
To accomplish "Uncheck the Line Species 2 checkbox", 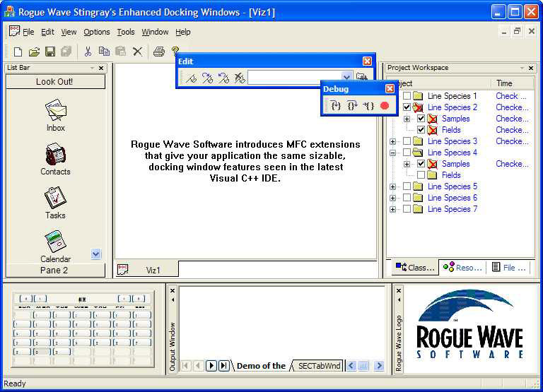I will (407, 107).
